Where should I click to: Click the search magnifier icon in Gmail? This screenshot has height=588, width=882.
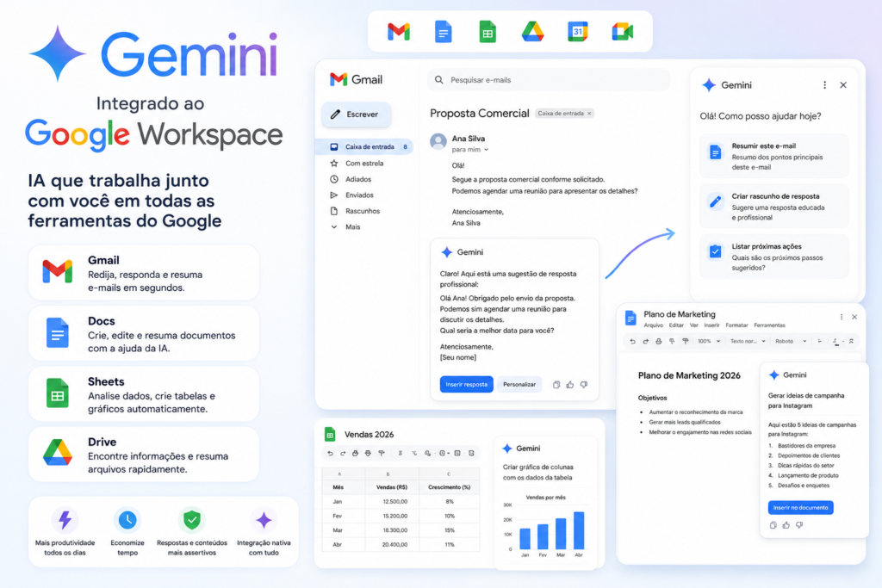(x=439, y=80)
